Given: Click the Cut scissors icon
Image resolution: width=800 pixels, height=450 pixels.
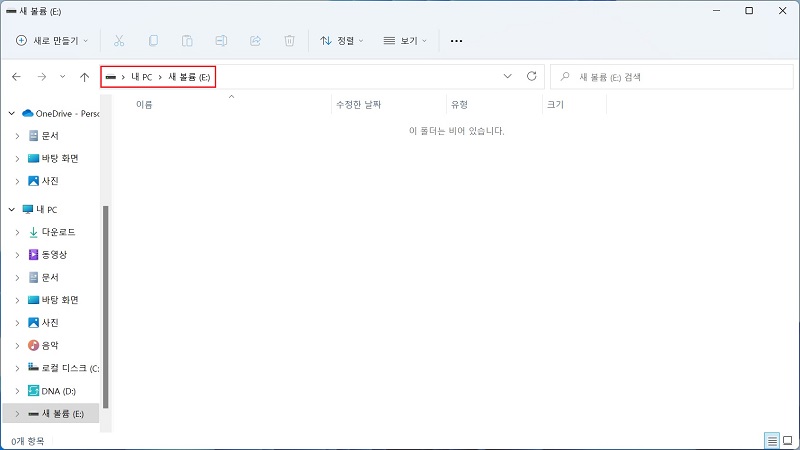Looking at the screenshot, I should pos(119,41).
